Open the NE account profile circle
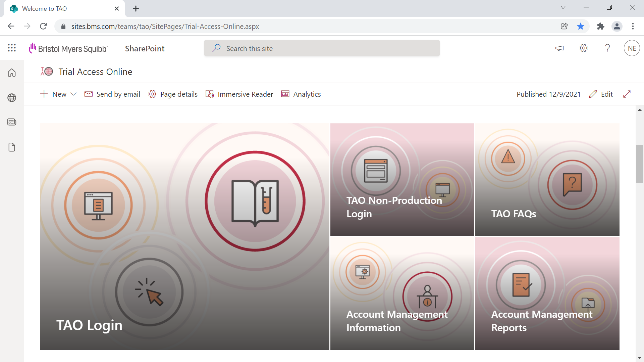The width and height of the screenshot is (644, 362). (632, 48)
